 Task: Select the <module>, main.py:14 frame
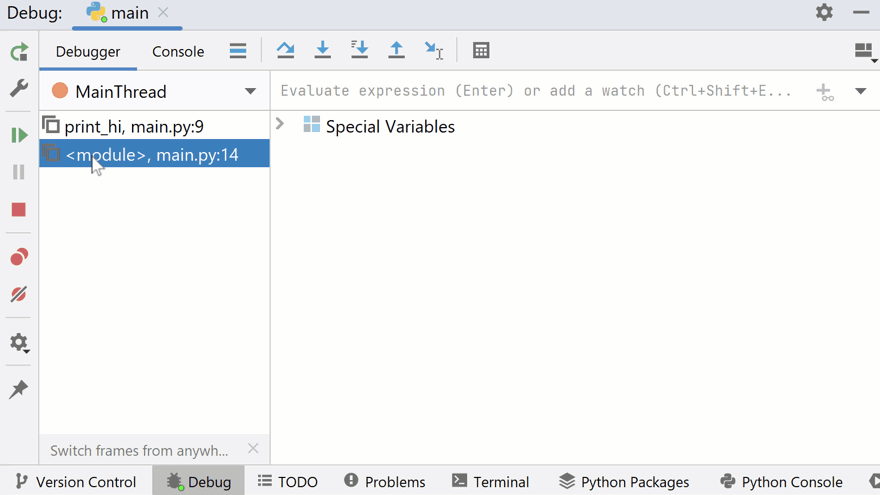click(154, 154)
